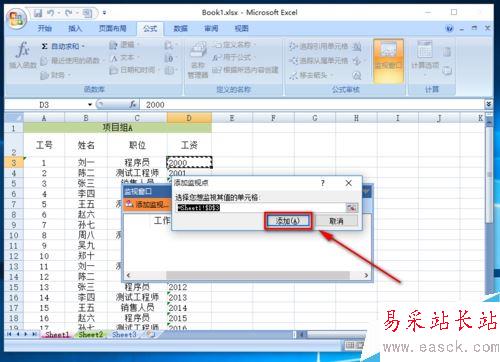Click the merged cell 项目组A
Image resolution: width=500 pixels, height=362 pixels.
117,128
